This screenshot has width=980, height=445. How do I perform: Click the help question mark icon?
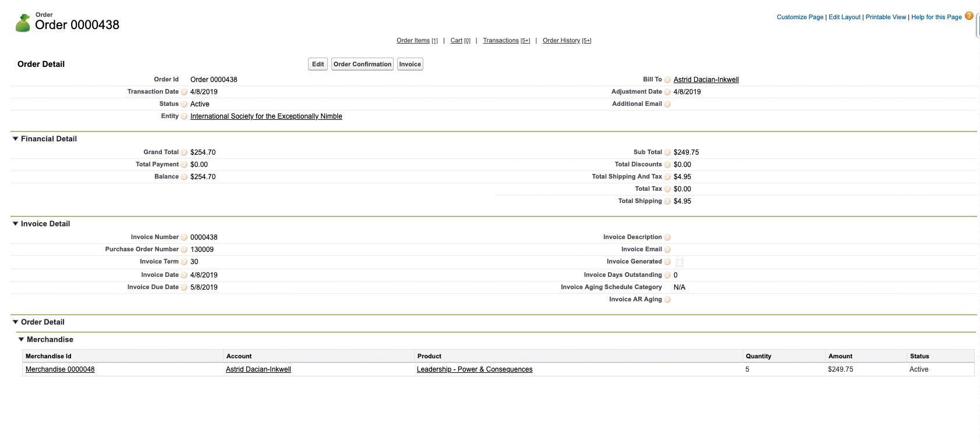tap(969, 16)
